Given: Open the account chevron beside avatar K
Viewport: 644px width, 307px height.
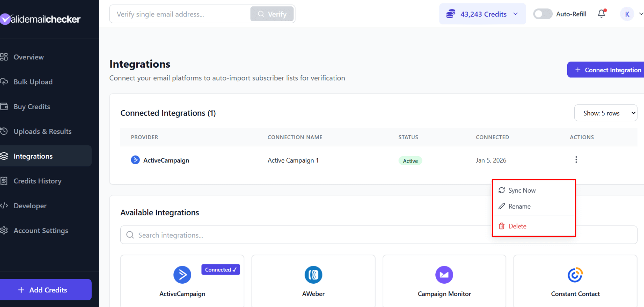Looking at the screenshot, I should click(x=640, y=14).
